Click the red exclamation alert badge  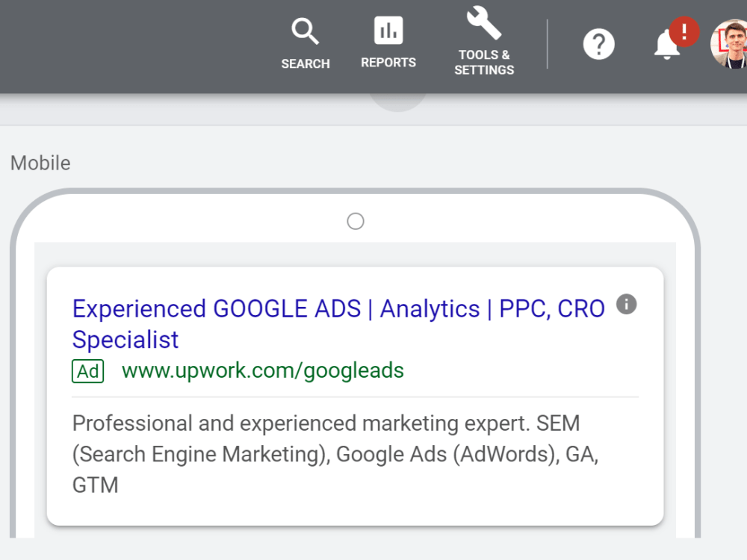point(684,32)
